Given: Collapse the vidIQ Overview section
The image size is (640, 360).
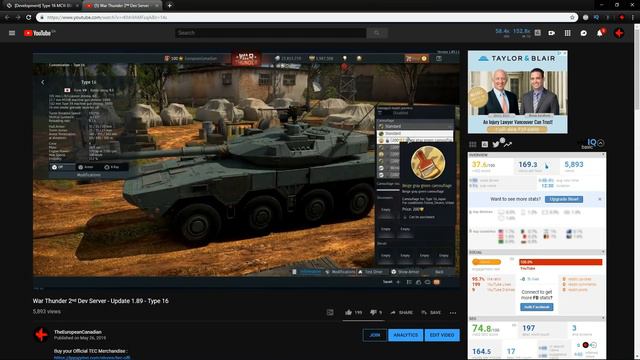Looking at the screenshot, I should (x=603, y=155).
